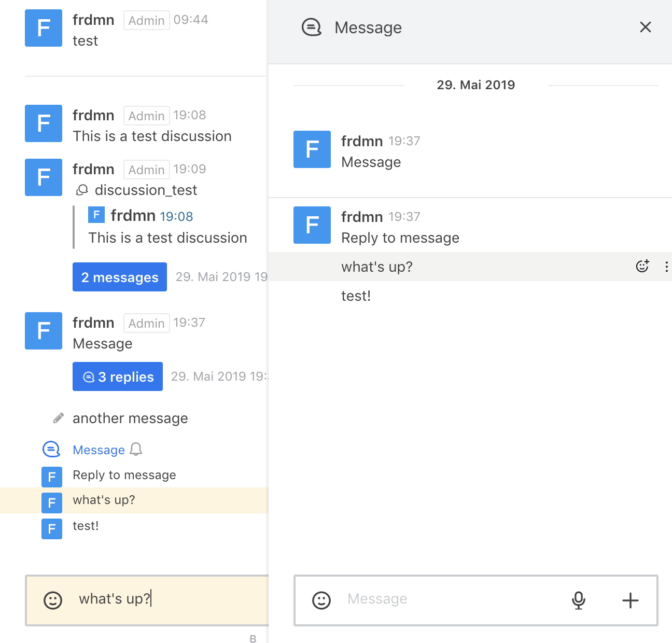Open the quoted message from frdmn at 19:08

pos(167,226)
